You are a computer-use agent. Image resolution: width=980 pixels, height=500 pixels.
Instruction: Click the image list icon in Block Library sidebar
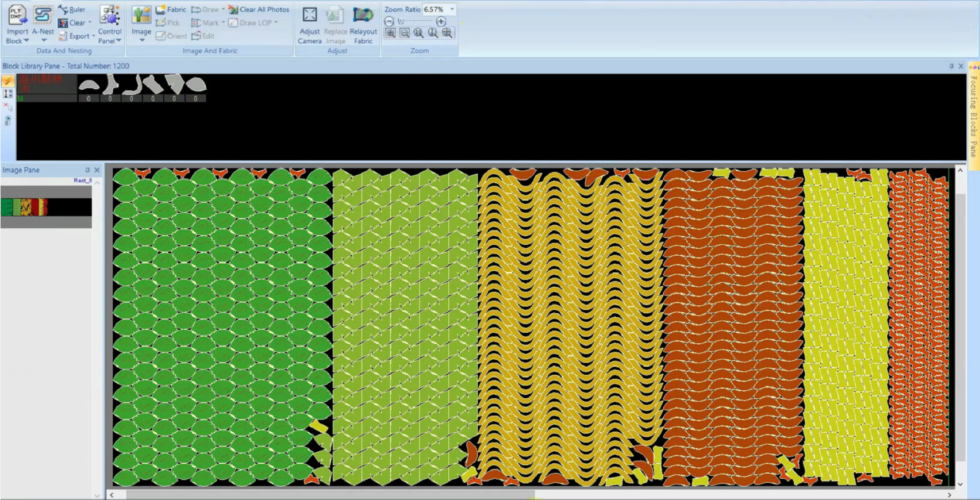point(8,121)
